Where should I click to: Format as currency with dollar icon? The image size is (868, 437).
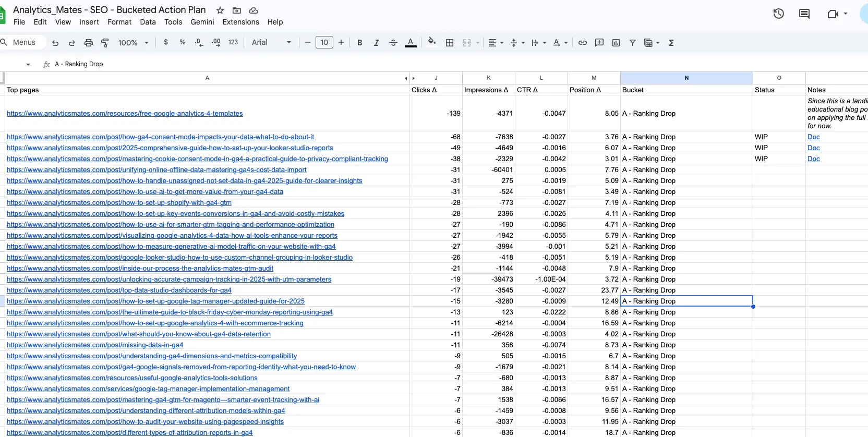(x=166, y=42)
